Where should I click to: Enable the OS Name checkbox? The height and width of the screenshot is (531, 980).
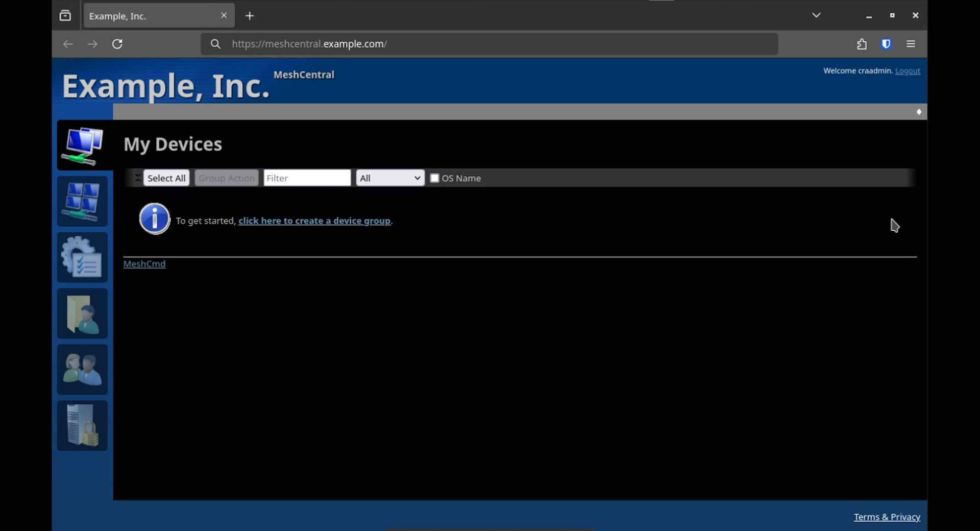pos(434,178)
